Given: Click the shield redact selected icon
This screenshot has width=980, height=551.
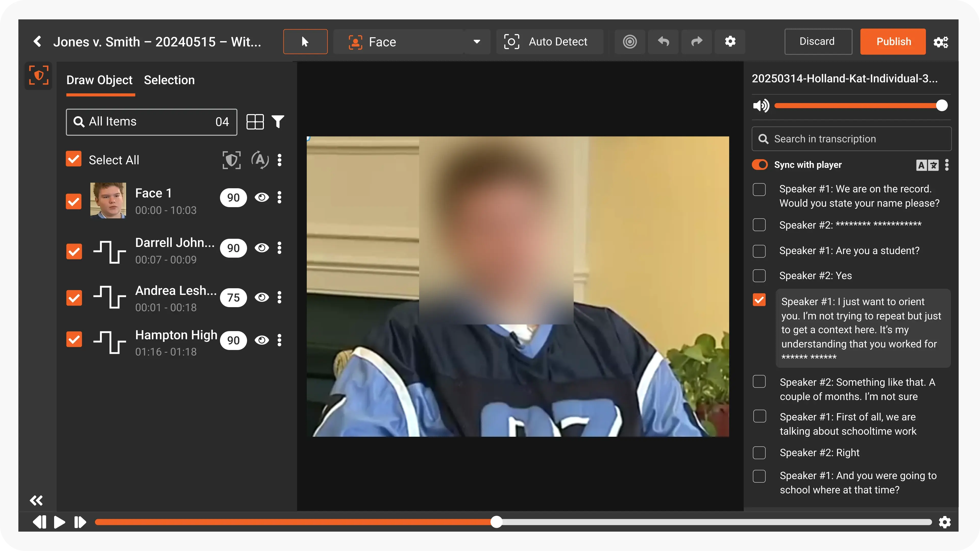Looking at the screenshot, I should 231,160.
